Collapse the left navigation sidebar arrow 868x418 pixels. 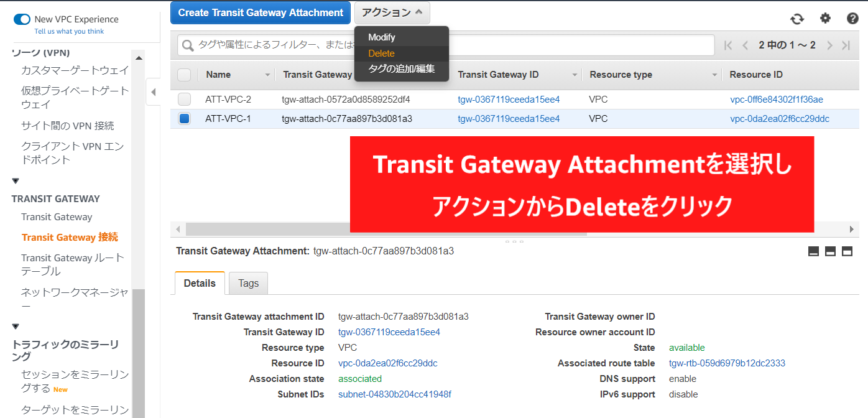(x=153, y=93)
